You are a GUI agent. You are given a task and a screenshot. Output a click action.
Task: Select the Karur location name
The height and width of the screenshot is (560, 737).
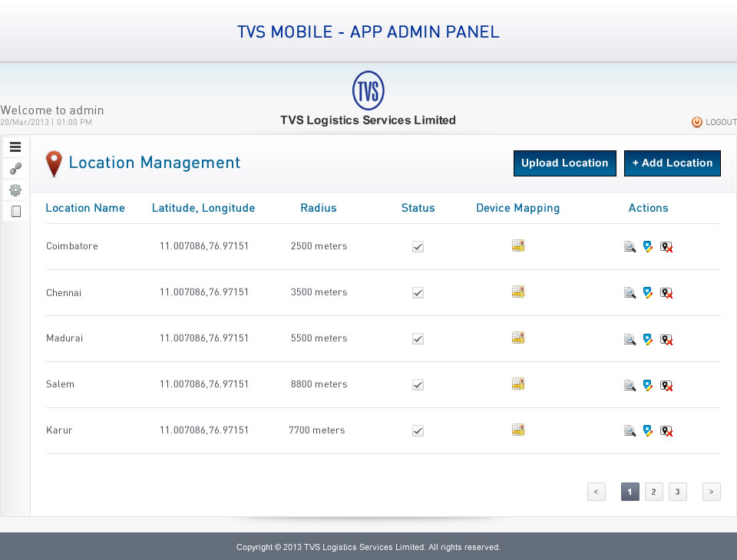pyautogui.click(x=59, y=430)
